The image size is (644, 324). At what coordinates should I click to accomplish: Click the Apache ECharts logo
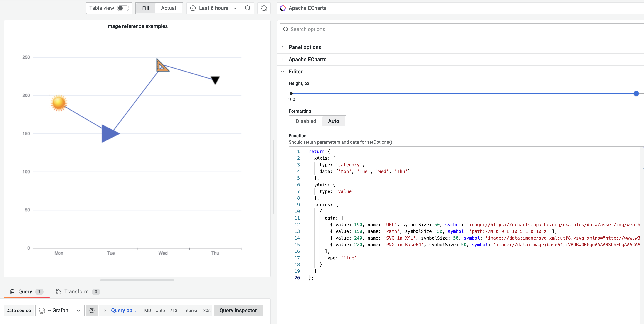[283, 8]
